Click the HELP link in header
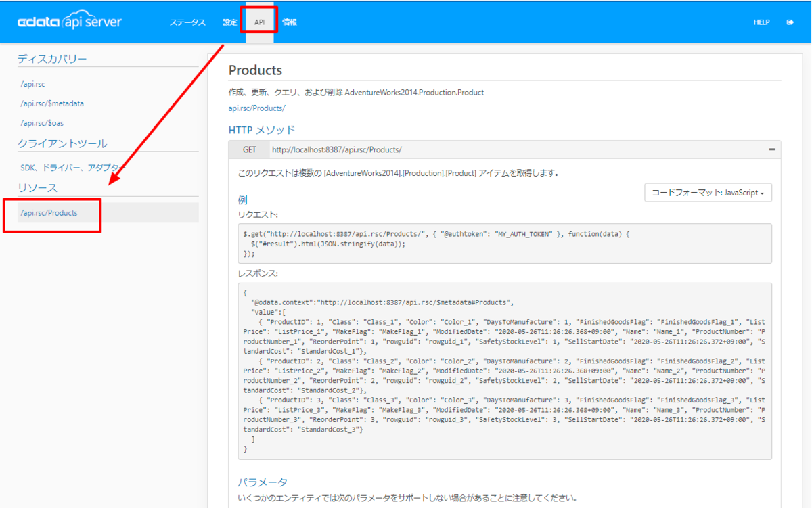Viewport: 812px width, 508px height. (x=762, y=22)
